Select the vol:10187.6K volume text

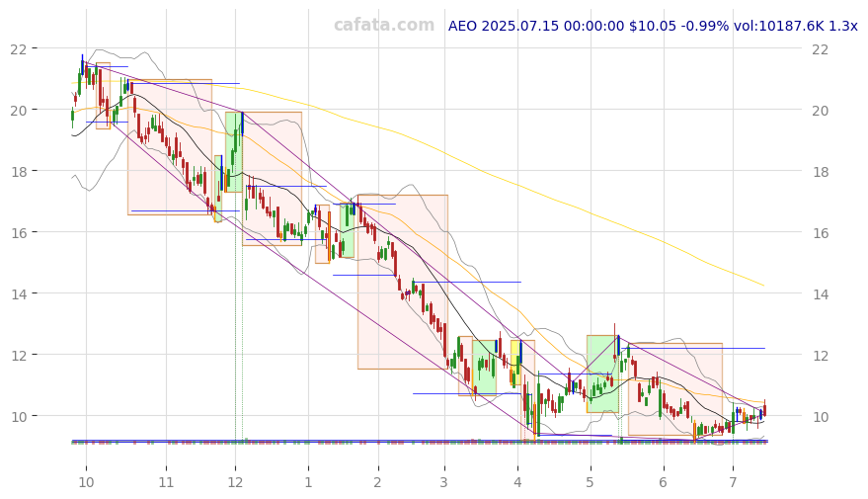[x=779, y=26]
